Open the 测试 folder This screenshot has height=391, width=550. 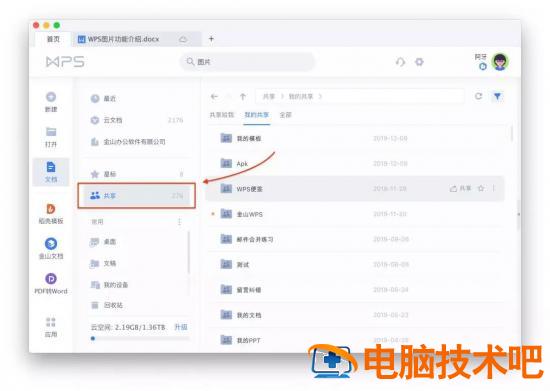[356, 264]
